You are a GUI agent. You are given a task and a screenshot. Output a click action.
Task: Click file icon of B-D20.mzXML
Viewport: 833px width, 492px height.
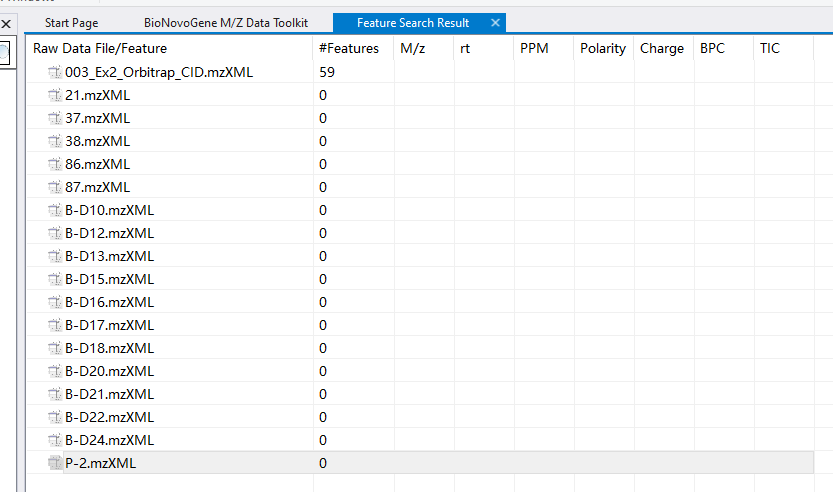pyautogui.click(x=55, y=371)
